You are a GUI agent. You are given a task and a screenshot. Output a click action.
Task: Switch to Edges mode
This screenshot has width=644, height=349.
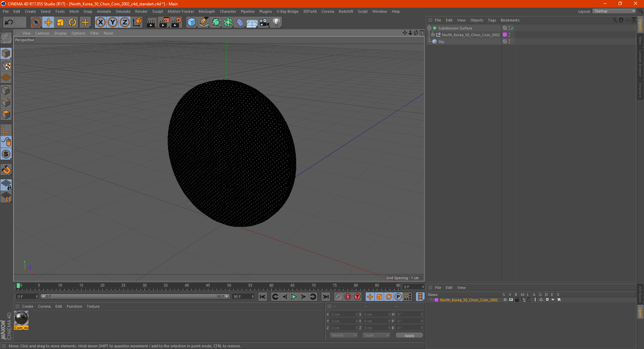point(6,102)
